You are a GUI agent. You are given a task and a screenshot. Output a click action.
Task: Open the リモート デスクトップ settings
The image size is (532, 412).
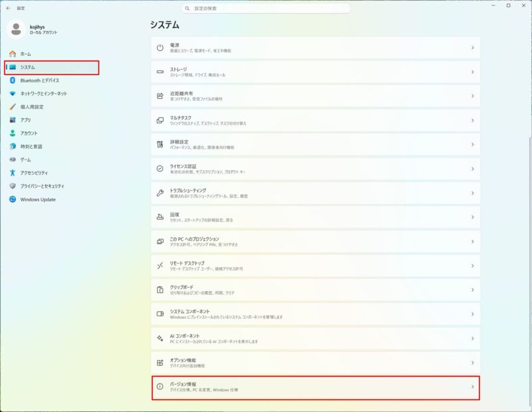[x=315, y=266]
